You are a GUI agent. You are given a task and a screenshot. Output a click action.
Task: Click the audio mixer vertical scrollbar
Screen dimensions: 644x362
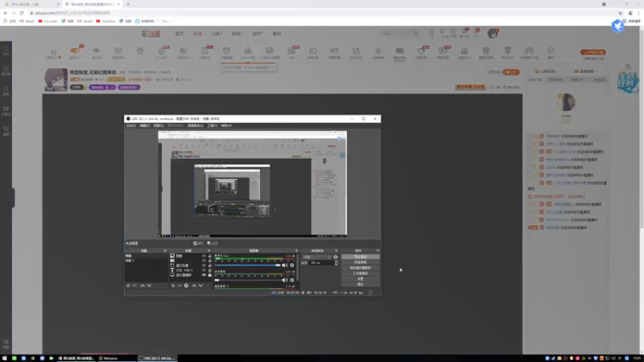click(x=297, y=269)
